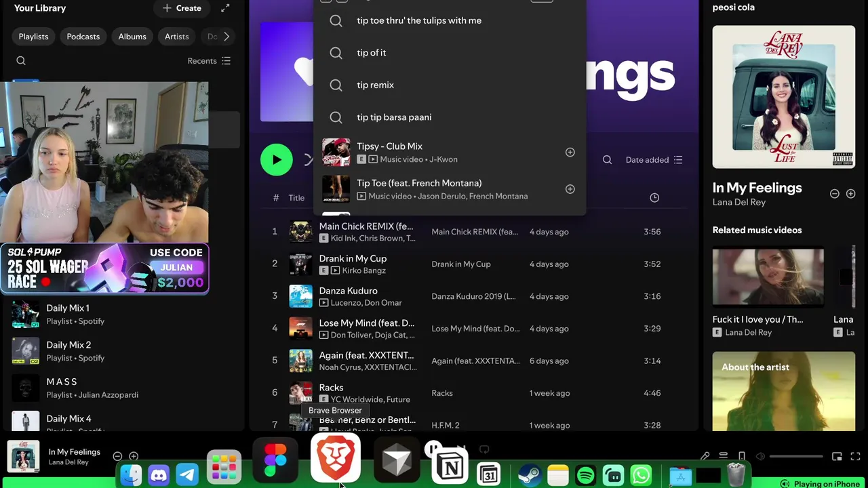Open Danza Kuduro 2019 album link

(x=473, y=296)
